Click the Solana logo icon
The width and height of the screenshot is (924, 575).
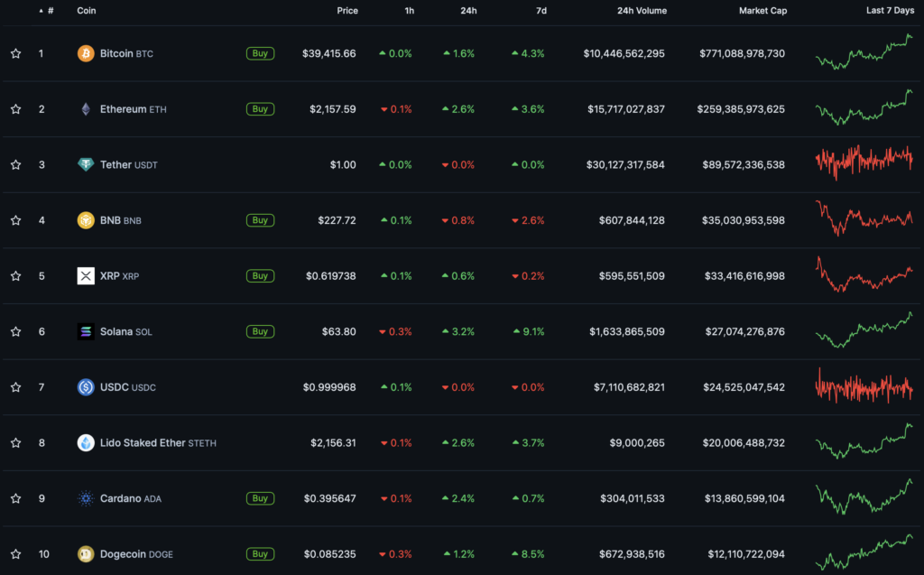[x=86, y=331]
